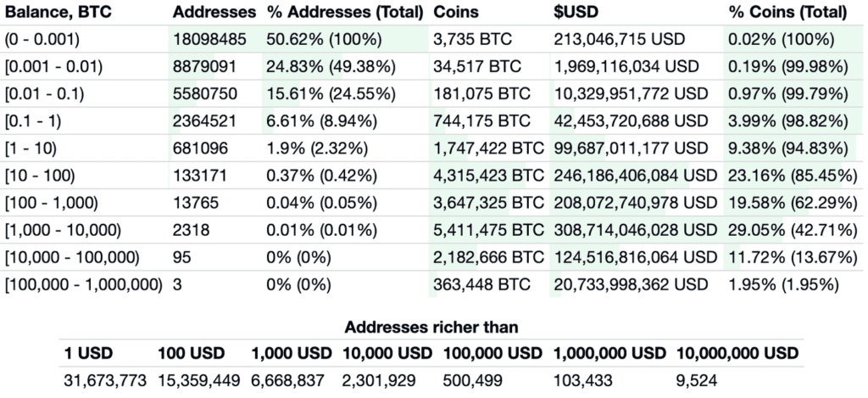Select the 50.62% (100%) addresses cell
Image resolution: width=868 pixels, height=398 pixels.
point(325,38)
